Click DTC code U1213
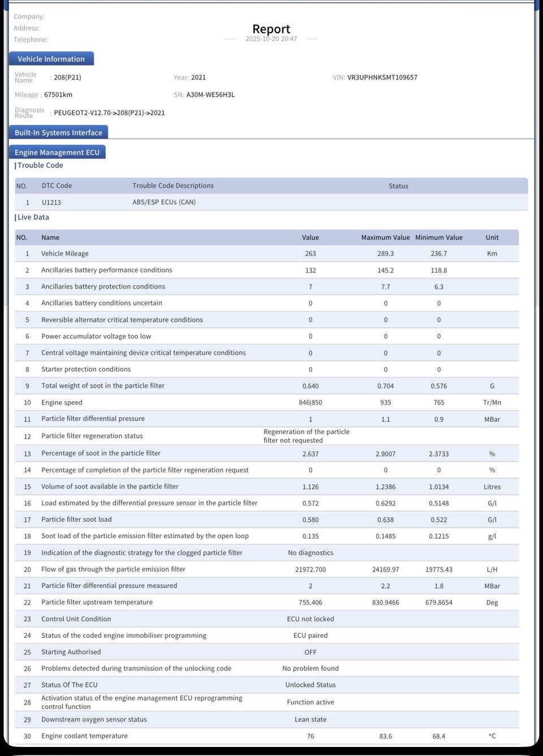543x756 pixels. click(x=51, y=202)
